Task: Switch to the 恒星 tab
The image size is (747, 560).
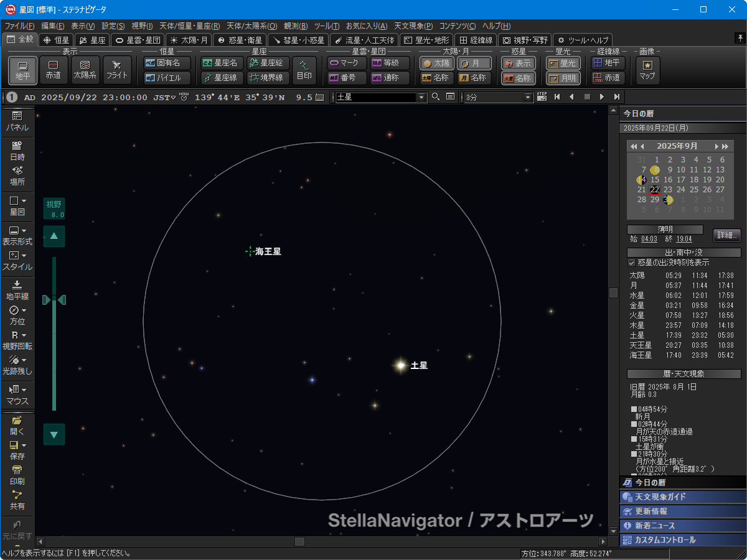Action: (56, 40)
